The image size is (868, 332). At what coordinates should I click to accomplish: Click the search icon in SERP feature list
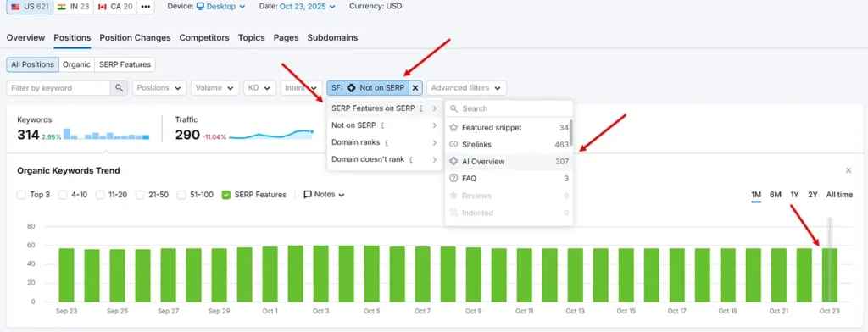(x=454, y=109)
